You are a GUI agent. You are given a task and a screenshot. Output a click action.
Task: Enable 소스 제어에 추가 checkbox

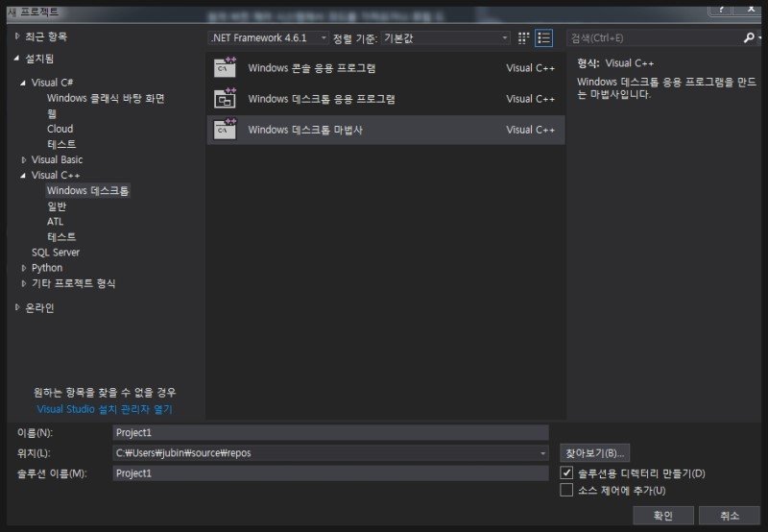(566, 490)
